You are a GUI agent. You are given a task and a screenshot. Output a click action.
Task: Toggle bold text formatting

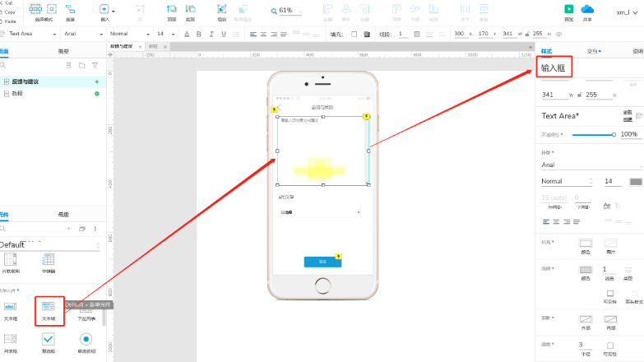pos(199,34)
